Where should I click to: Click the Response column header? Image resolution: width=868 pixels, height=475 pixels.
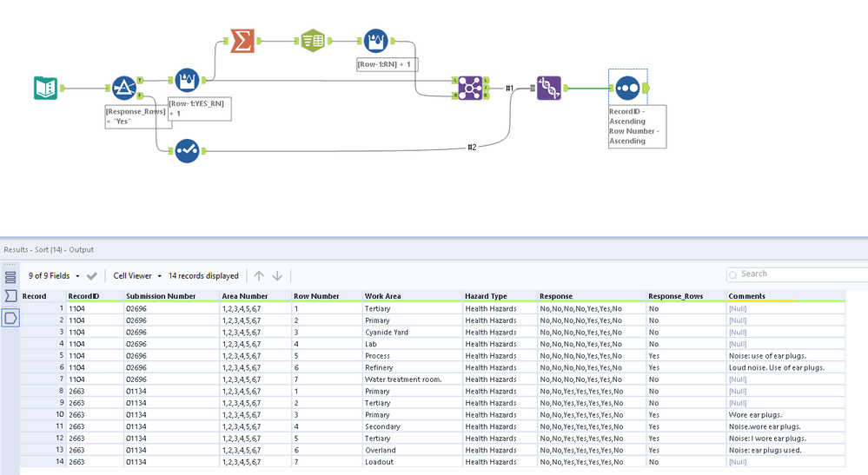tap(592, 296)
